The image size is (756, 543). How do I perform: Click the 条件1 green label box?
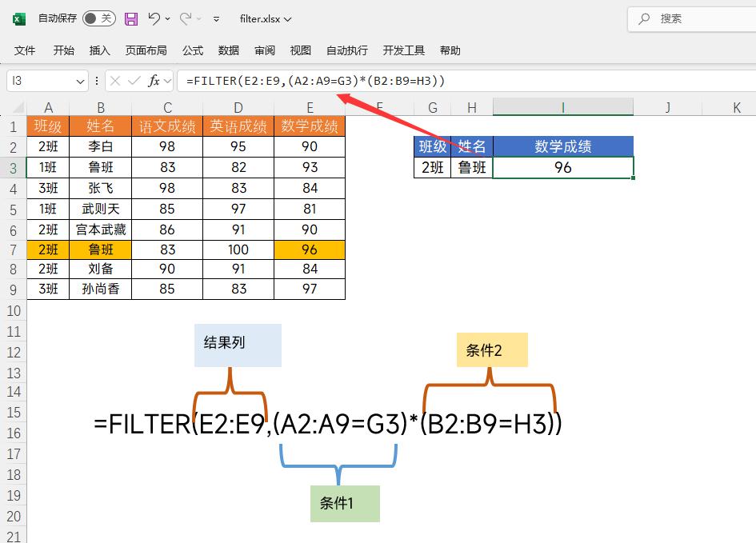[x=346, y=504]
